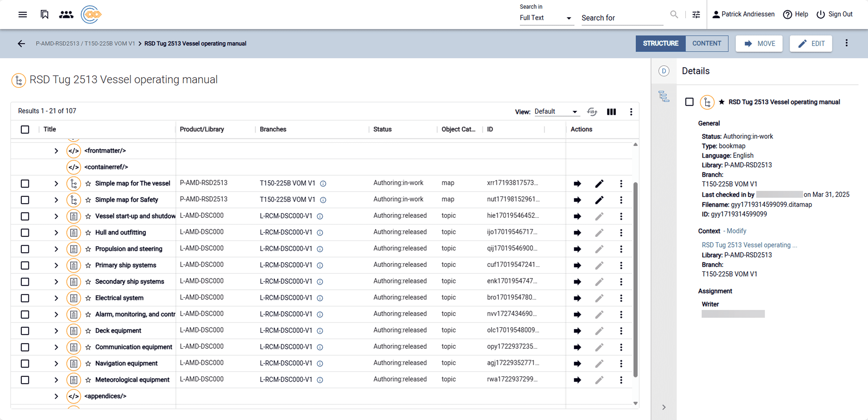Open actions arrow for Simple map for Safety
The image size is (868, 420).
tap(577, 200)
